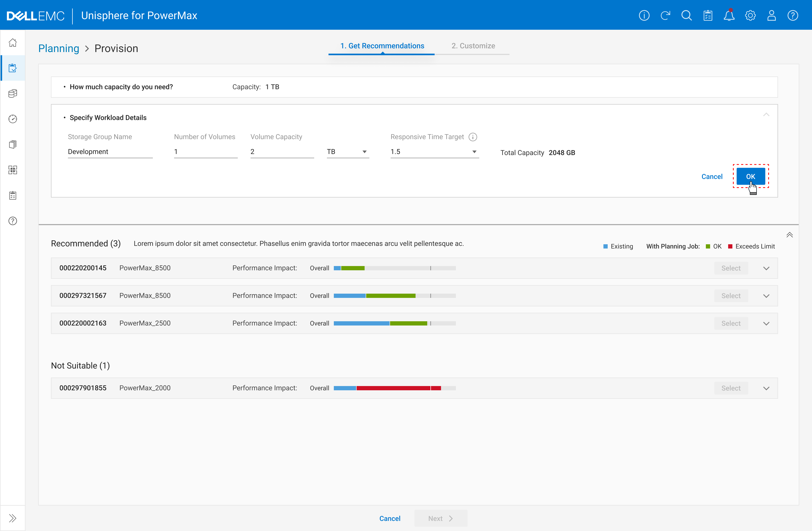The image size is (812, 531).
Task: Open the search magnifier icon
Action: [x=686, y=16]
